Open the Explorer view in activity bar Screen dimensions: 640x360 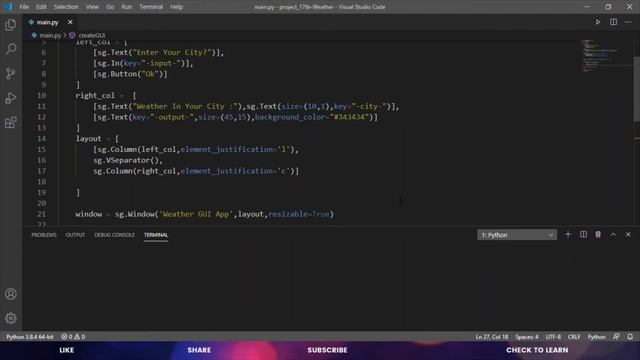(x=11, y=25)
